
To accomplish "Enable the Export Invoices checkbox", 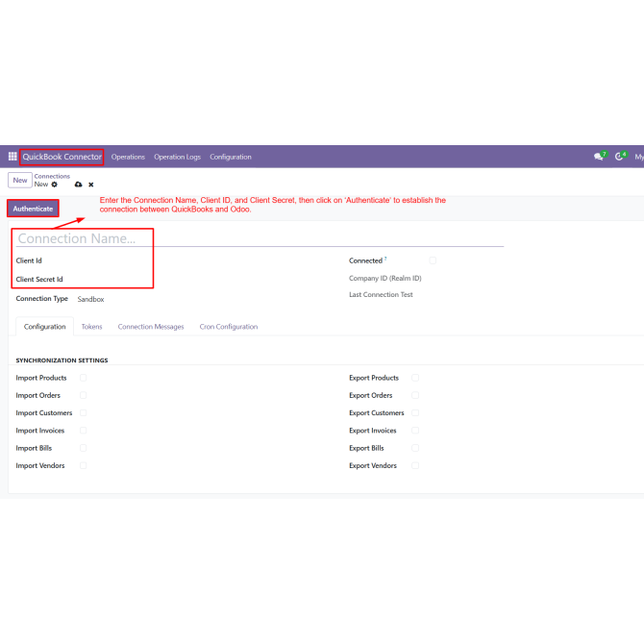I will click(x=415, y=430).
